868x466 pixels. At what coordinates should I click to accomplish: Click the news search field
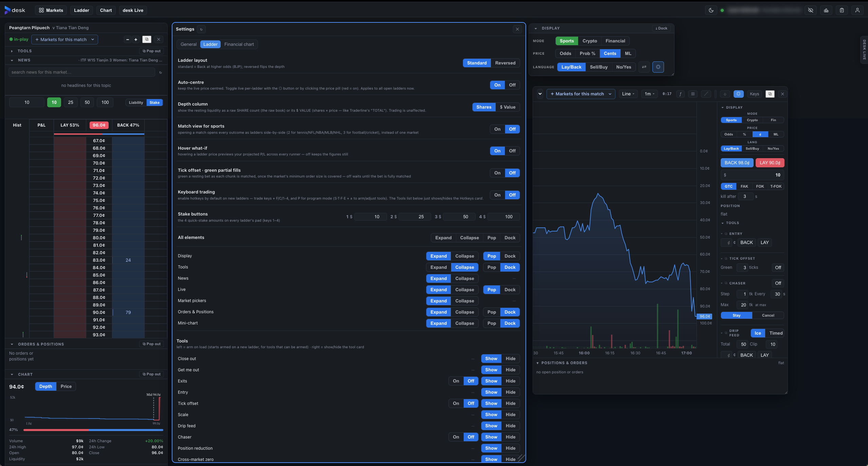pyautogui.click(x=81, y=72)
